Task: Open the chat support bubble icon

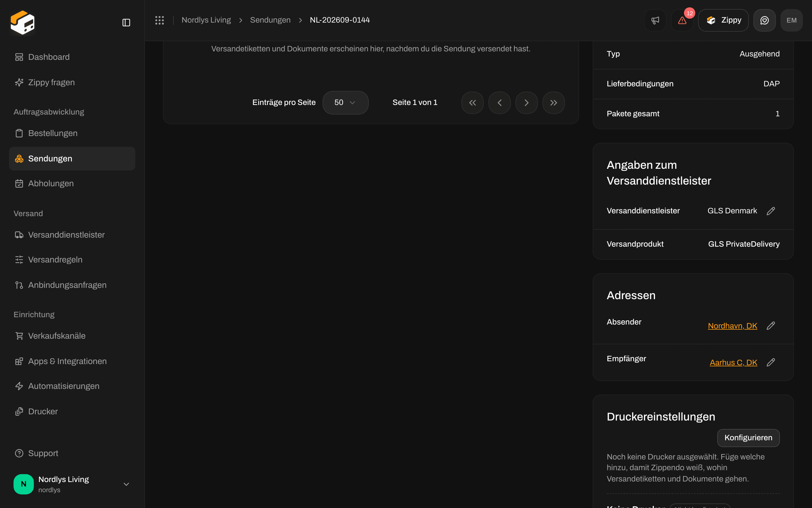Action: coord(764,20)
